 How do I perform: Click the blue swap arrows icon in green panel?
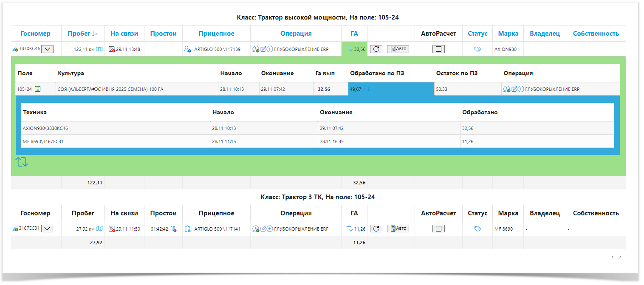[22, 162]
